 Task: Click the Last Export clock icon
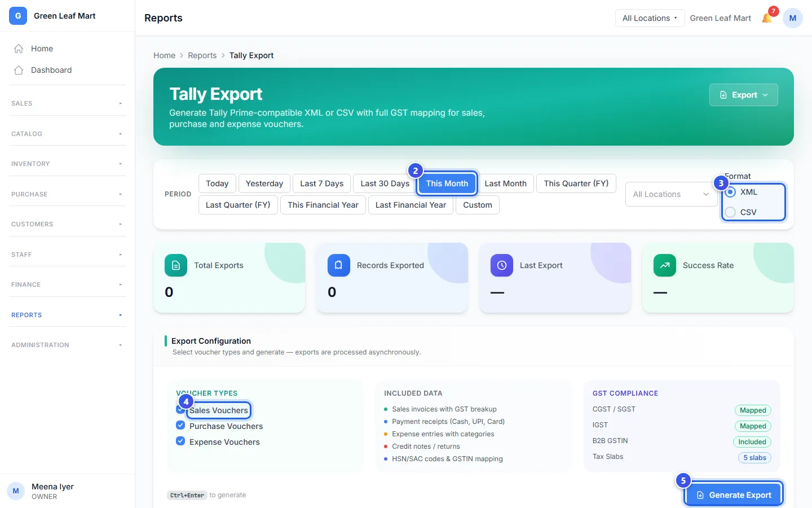pos(502,265)
